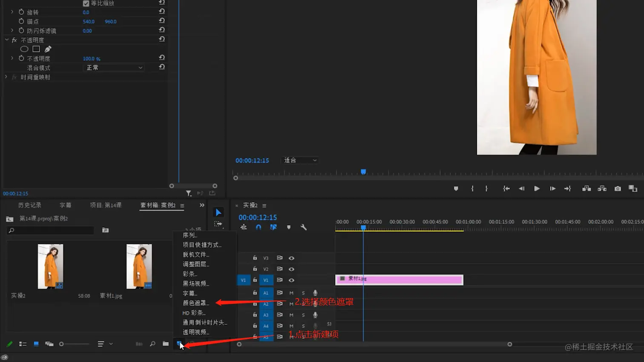
Task: Reset the 锚点 parameter
Action: coord(162,20)
